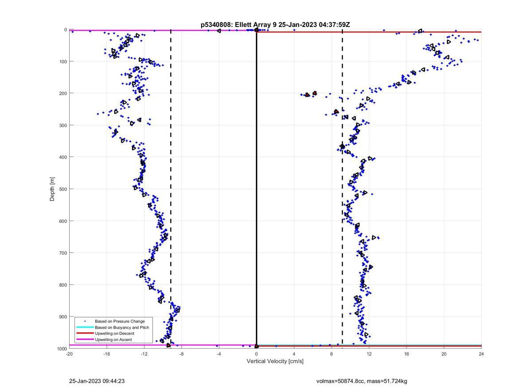Select legend entry 'Based on Pressure Change'
This screenshot has height=392, width=532.
[x=120, y=321]
